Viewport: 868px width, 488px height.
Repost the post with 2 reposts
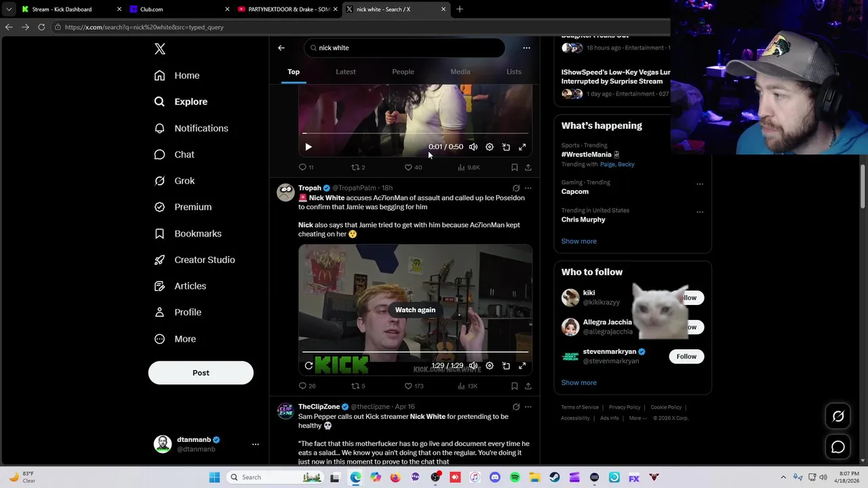tap(358, 167)
